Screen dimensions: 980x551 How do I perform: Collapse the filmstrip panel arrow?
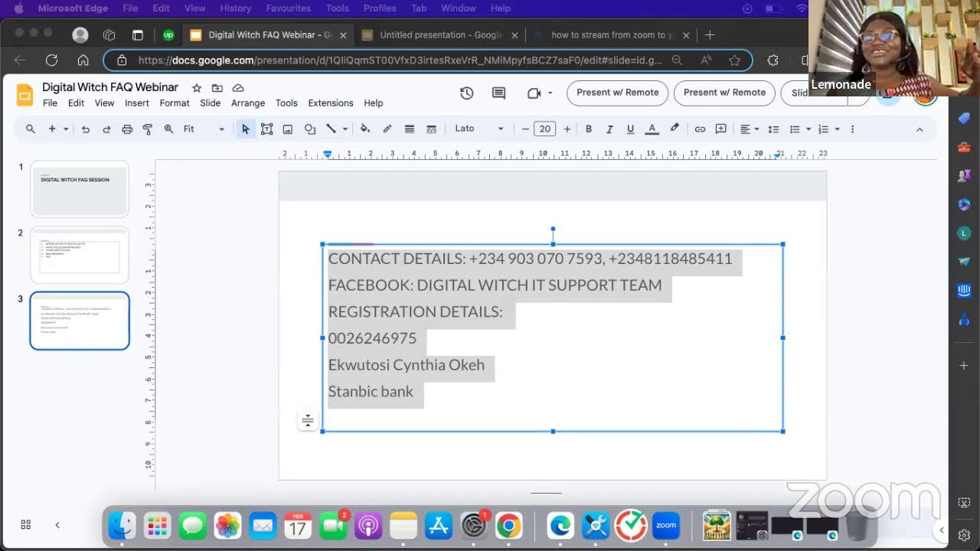[x=57, y=525]
